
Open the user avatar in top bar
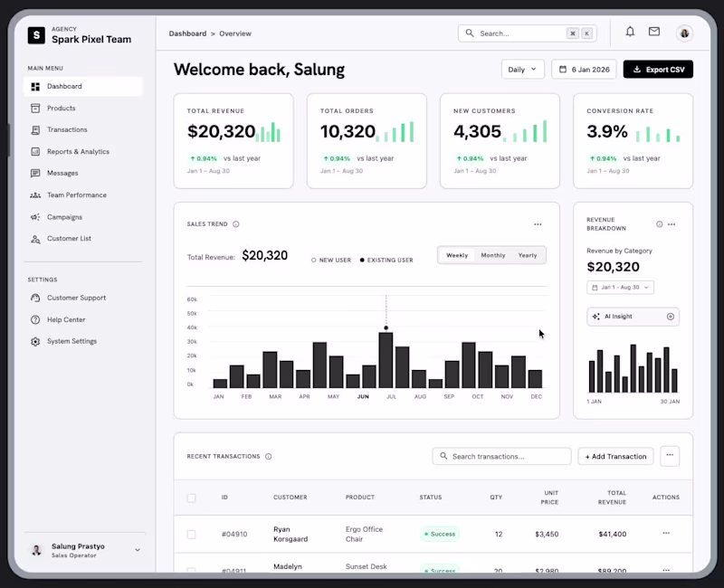pyautogui.click(x=684, y=33)
